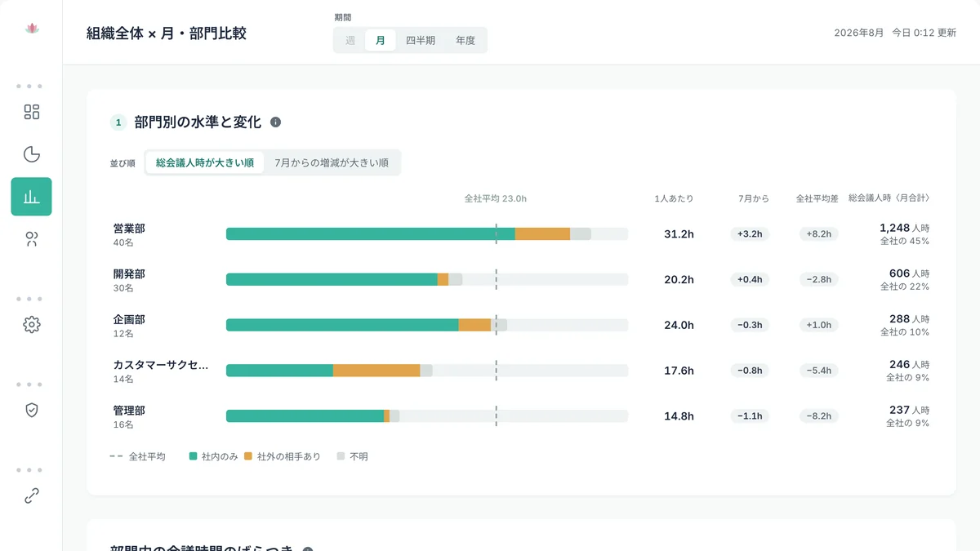The image size is (980, 551).
Task: Sort by 7月からの増減が大きい順
Action: 332,162
